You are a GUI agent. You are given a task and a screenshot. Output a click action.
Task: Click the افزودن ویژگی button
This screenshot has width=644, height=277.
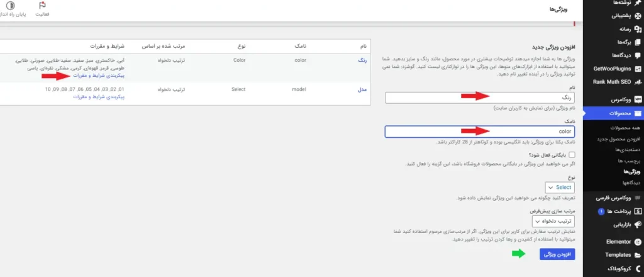557,254
